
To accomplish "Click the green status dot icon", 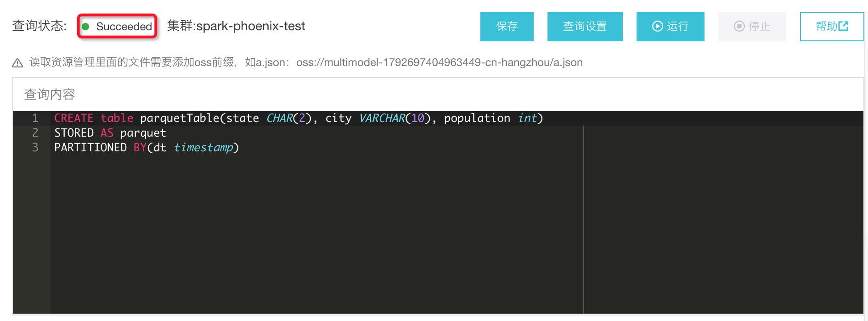I will pyautogui.click(x=85, y=27).
